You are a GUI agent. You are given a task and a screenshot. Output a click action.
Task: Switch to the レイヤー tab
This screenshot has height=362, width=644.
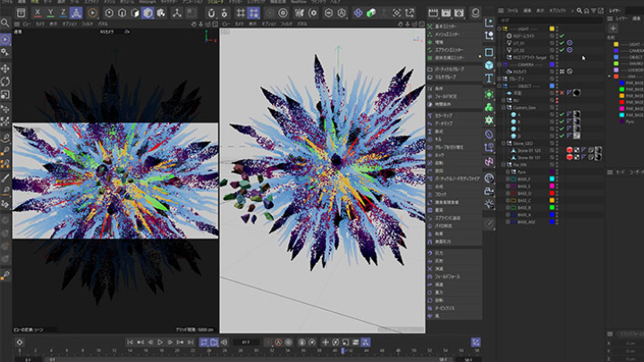click(614, 11)
